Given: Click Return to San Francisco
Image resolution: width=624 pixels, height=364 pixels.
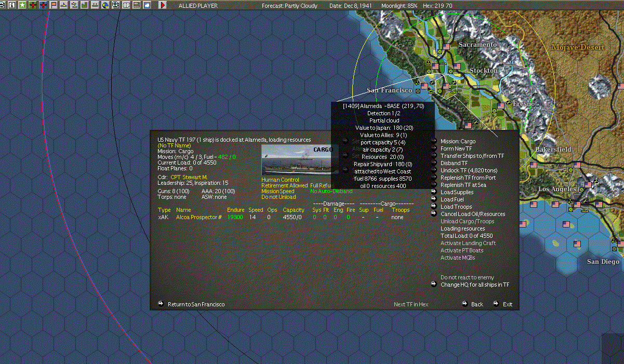Looking at the screenshot, I should point(196,304).
